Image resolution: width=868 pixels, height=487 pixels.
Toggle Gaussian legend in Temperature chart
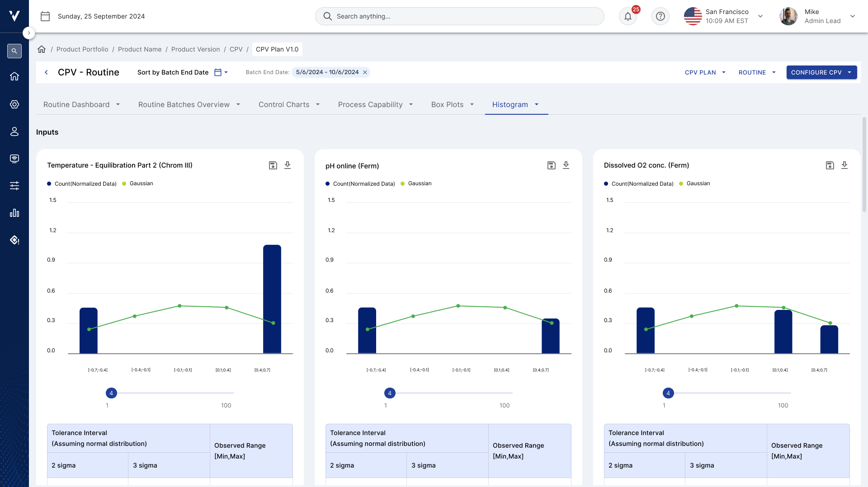[x=137, y=183]
